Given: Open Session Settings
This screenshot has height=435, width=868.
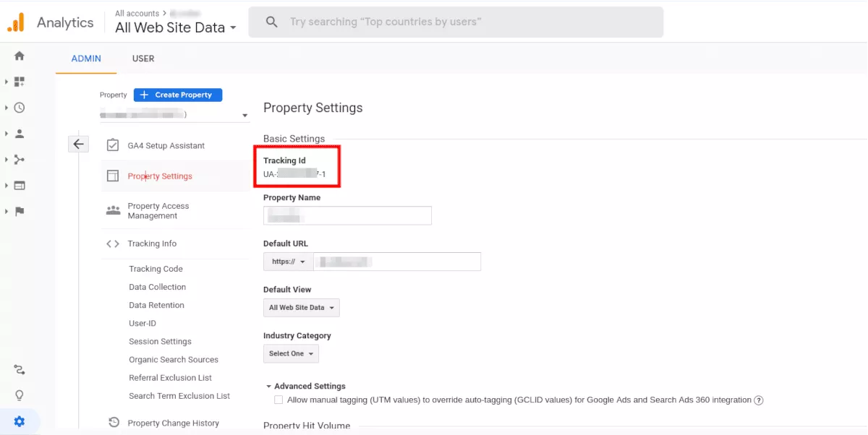Looking at the screenshot, I should (x=160, y=341).
